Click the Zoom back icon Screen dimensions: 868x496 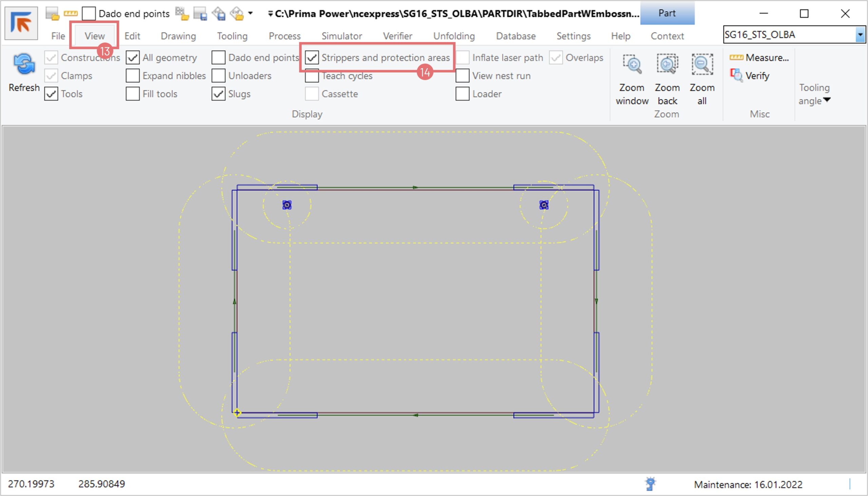[667, 65]
